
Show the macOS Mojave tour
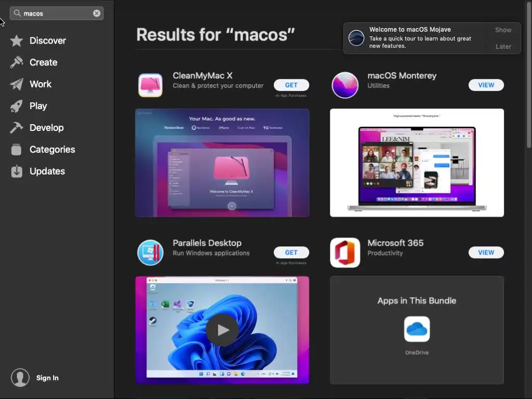point(503,30)
